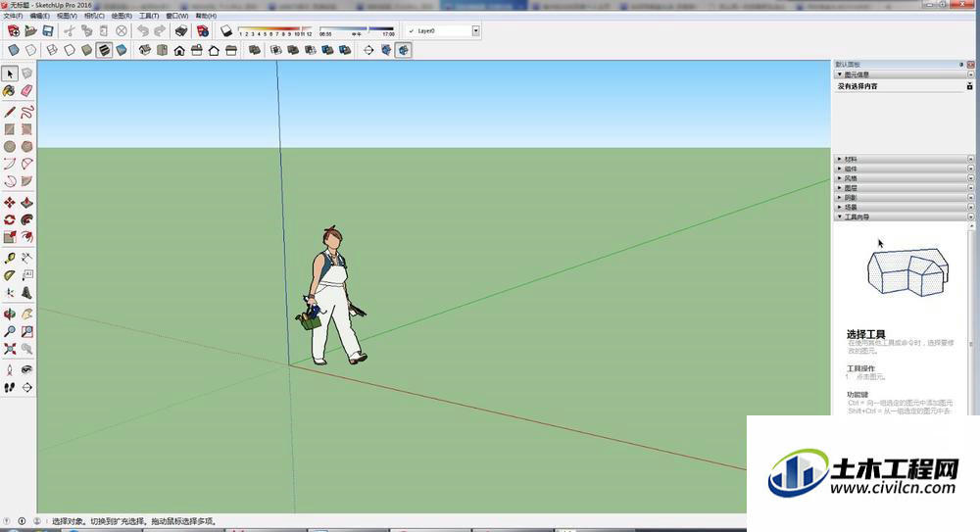The image size is (980, 532).
Task: Select the Zoom magnifier tool
Action: click(x=10, y=331)
